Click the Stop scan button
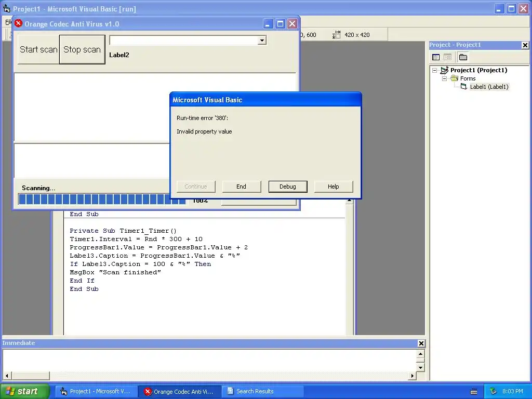The width and height of the screenshot is (532, 399). tap(82, 49)
